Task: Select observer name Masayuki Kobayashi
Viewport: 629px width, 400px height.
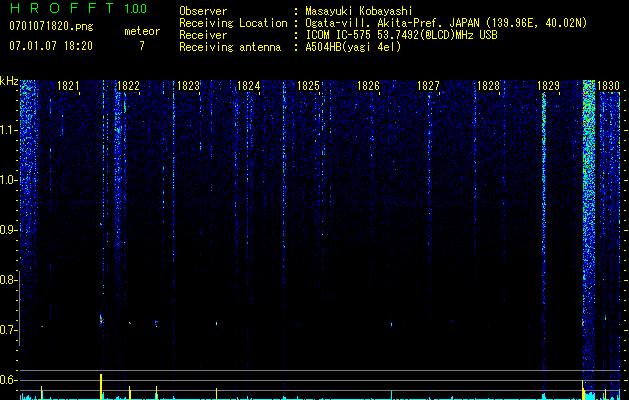Action: pyautogui.click(x=359, y=11)
